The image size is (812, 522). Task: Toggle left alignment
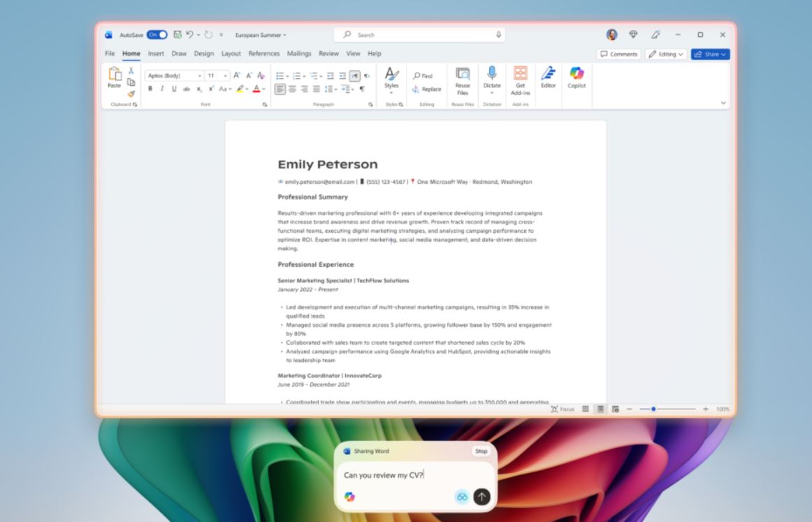[280, 89]
